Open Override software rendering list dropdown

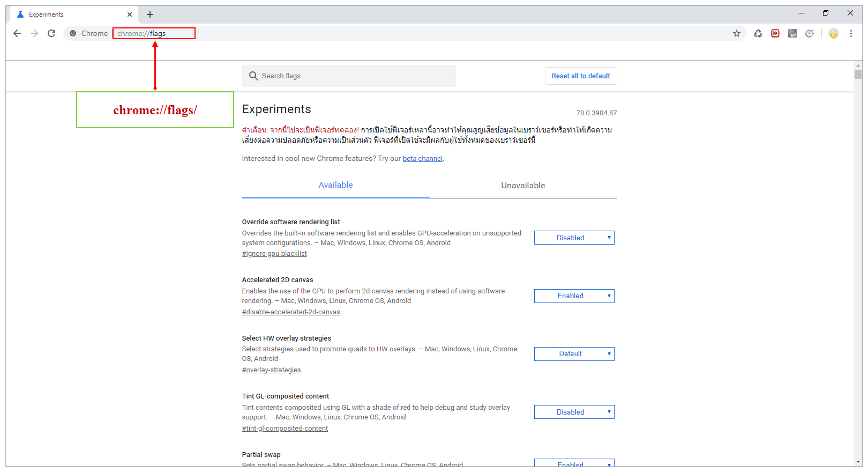point(574,238)
